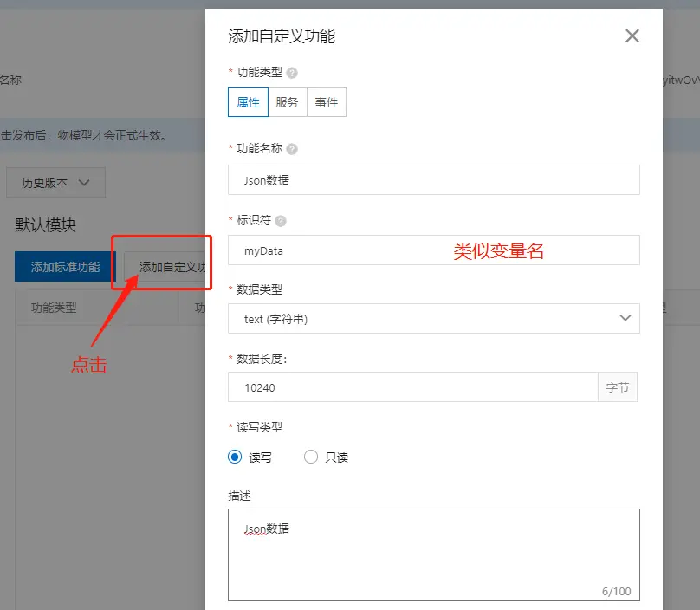Image resolution: width=700 pixels, height=610 pixels.
Task: Click the 数据长度 field showing 10240
Action: coord(412,387)
